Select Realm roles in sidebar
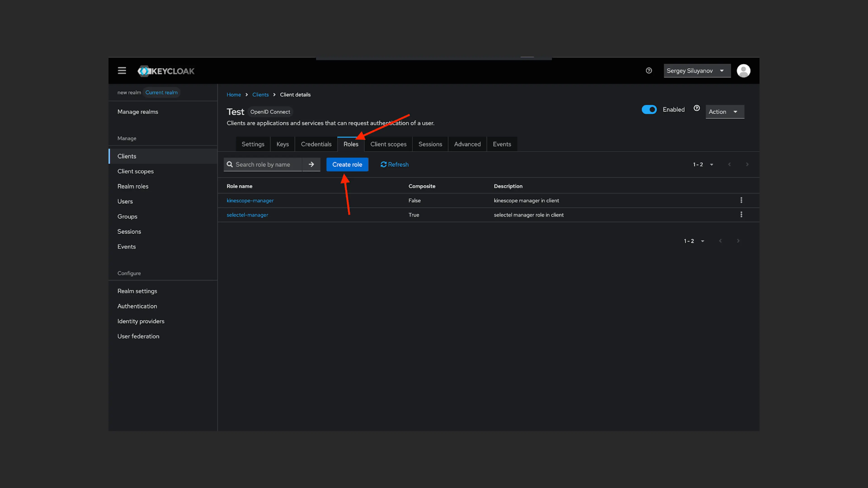 133,186
